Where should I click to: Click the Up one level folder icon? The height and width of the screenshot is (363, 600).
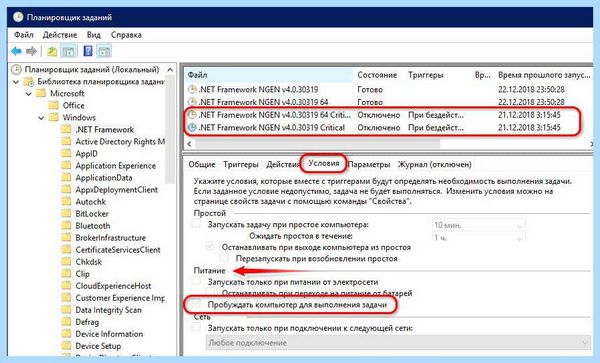[x=52, y=51]
